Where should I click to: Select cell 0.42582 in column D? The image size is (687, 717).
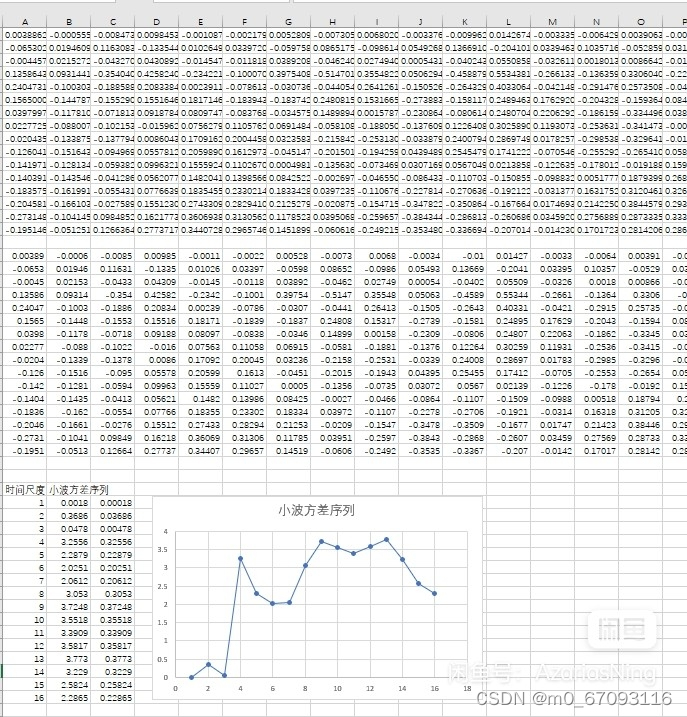click(x=156, y=295)
